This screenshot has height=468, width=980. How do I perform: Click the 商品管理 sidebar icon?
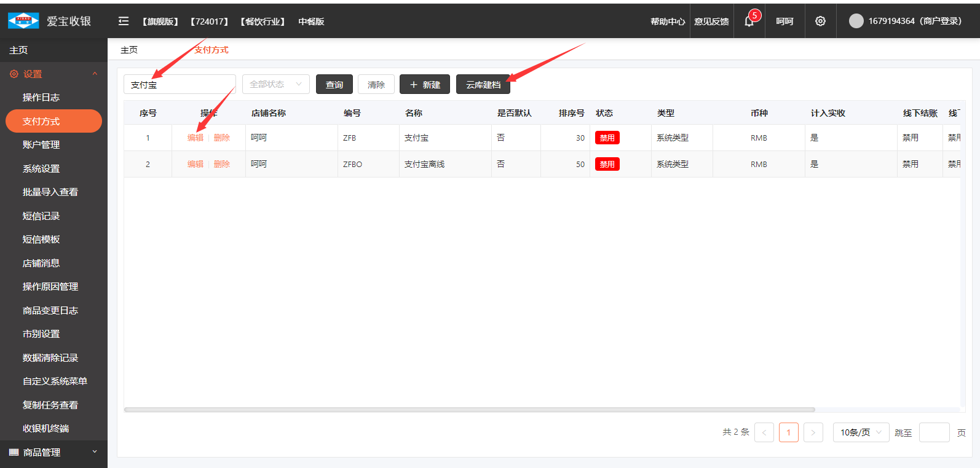[14, 453]
